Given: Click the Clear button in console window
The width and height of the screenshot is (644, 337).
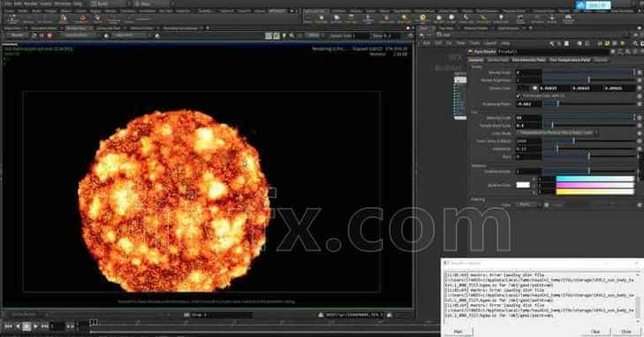Looking at the screenshot, I should point(595,331).
